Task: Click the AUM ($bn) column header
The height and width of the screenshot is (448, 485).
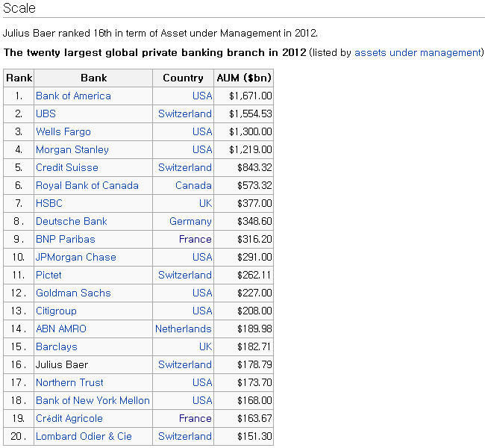Action: point(244,78)
